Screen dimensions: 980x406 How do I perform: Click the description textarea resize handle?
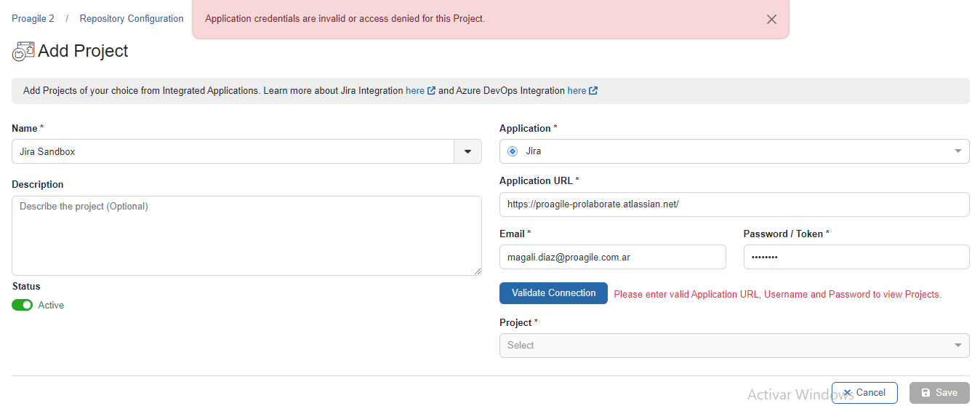[478, 271]
